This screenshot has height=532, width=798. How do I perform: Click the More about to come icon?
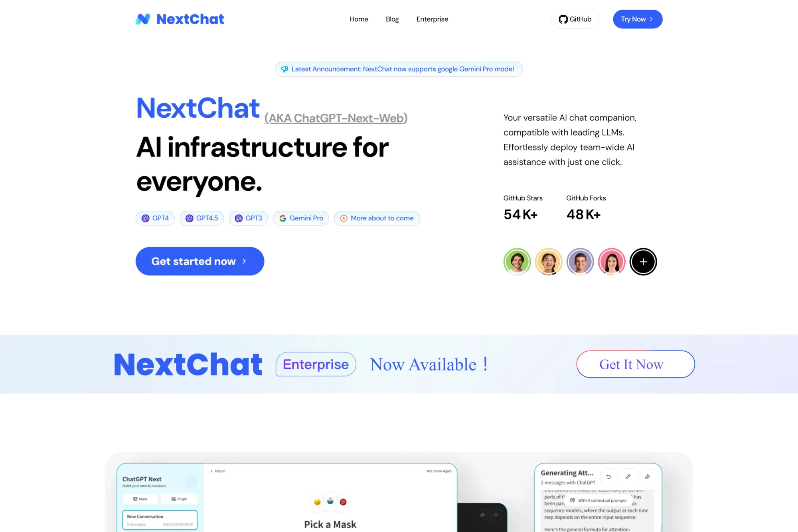pos(344,218)
